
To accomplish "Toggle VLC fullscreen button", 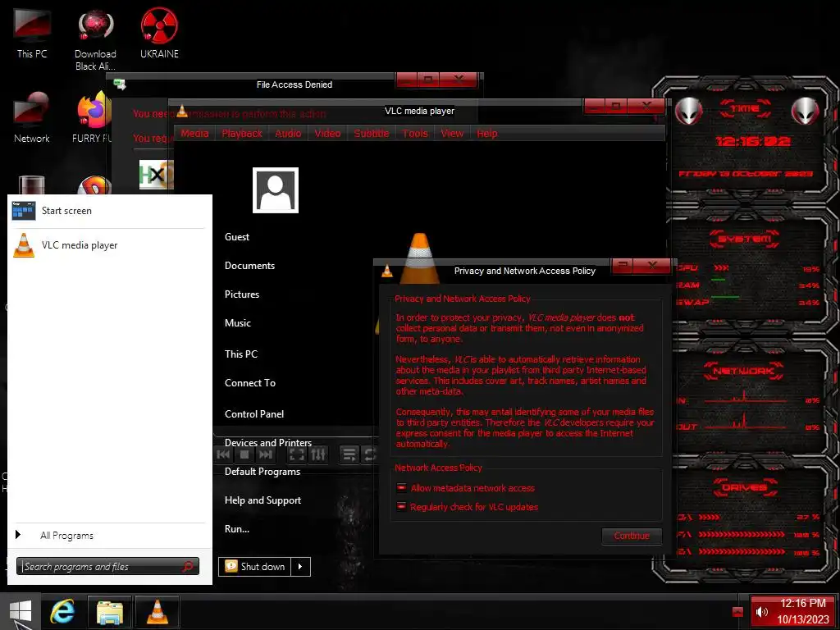I will click(x=296, y=454).
